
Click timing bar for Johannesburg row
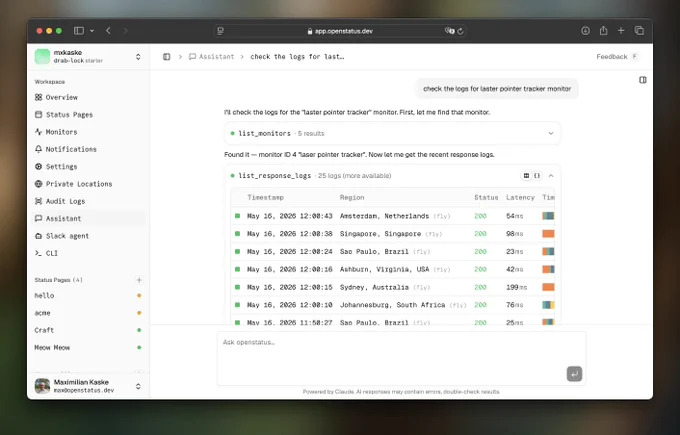tap(548, 305)
